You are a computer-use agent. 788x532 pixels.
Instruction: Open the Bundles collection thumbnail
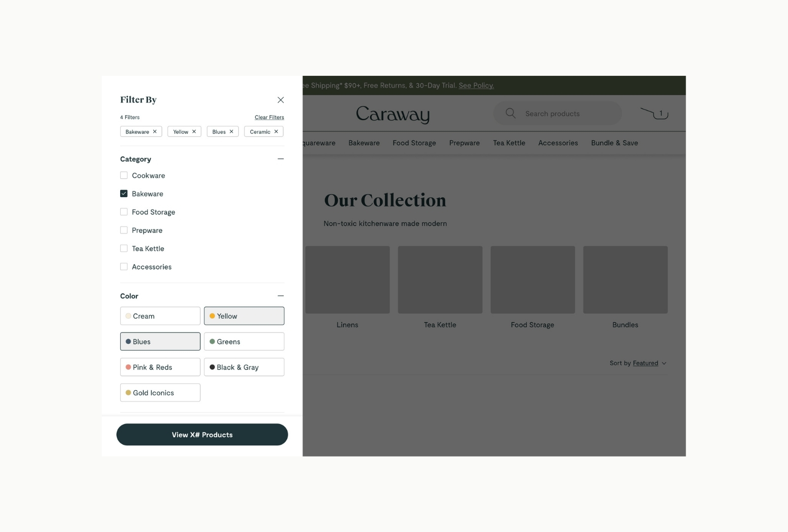coord(625,280)
